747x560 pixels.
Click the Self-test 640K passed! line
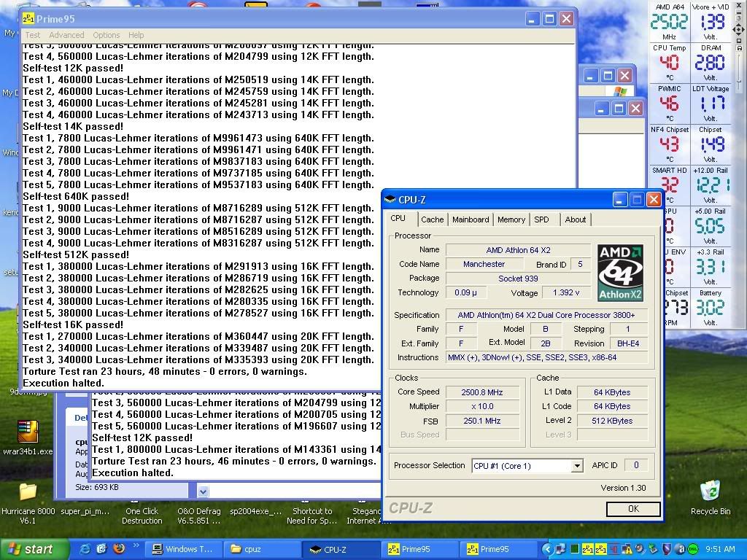point(76,196)
